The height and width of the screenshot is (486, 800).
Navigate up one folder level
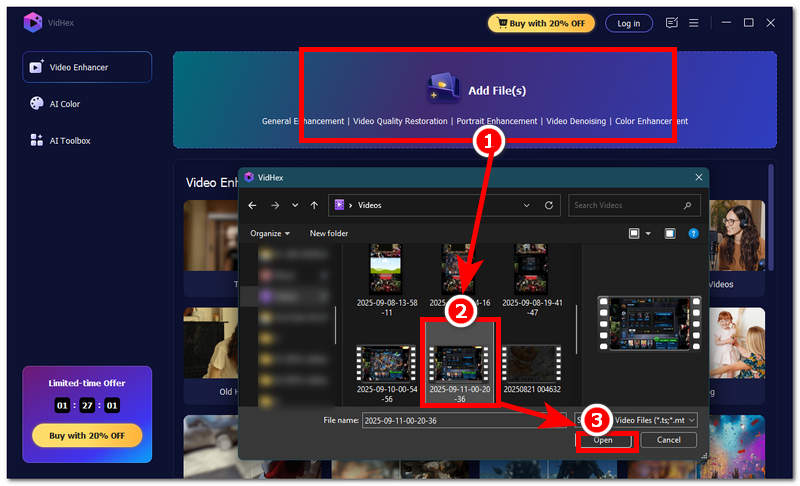click(x=314, y=205)
